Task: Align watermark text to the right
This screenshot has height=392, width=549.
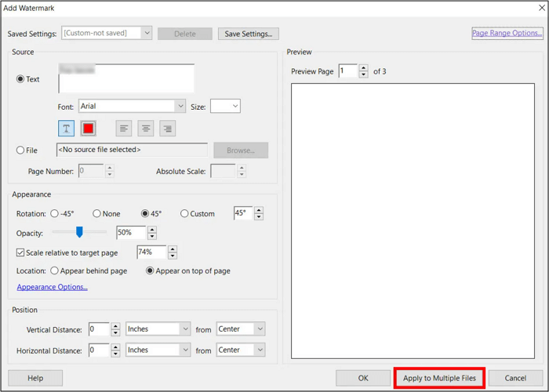Action: click(167, 128)
